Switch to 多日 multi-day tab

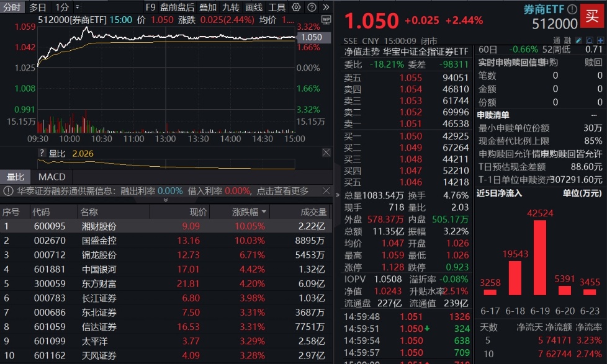click(x=38, y=7)
